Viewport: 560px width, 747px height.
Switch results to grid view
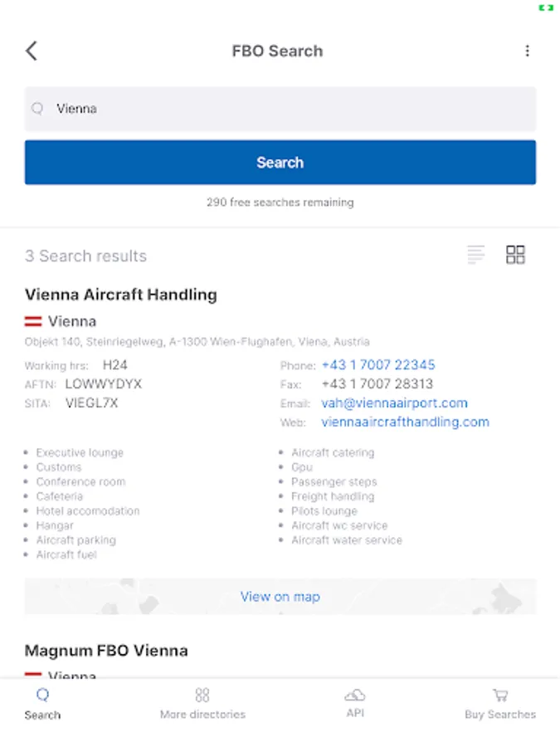coord(515,255)
